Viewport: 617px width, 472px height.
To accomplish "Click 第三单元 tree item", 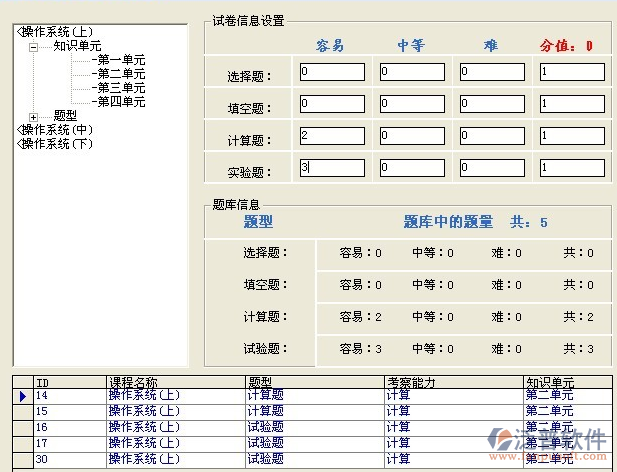I will (121, 88).
